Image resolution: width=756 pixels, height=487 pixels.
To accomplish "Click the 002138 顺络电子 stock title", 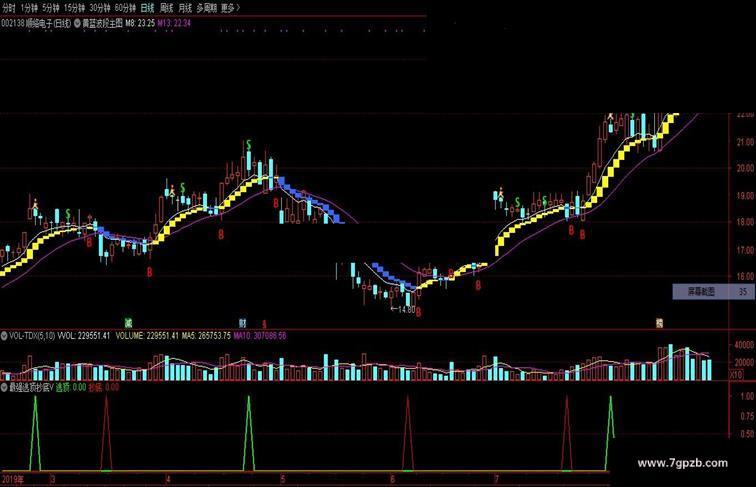I will coord(36,23).
